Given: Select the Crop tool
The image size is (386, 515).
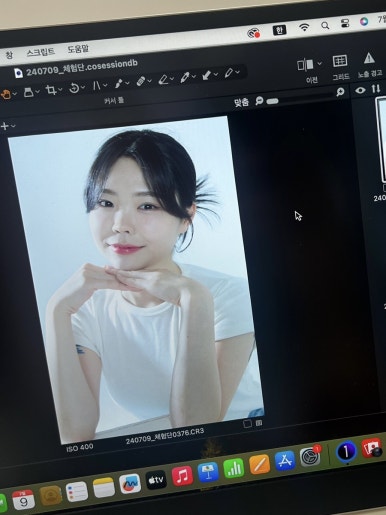Looking at the screenshot, I should click(x=51, y=90).
